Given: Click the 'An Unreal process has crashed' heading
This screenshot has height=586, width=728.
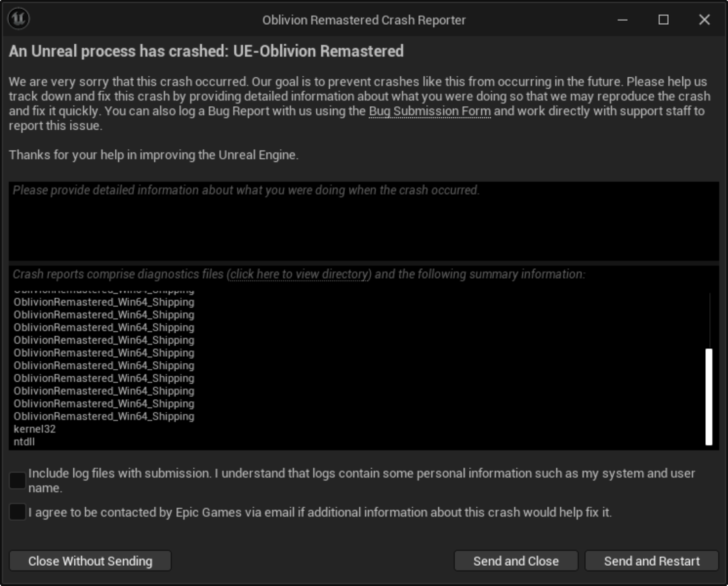Looking at the screenshot, I should point(206,51).
